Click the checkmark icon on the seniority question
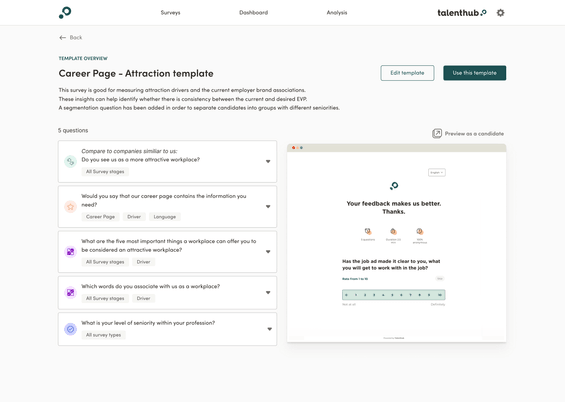Screen dimensions: 565x402 (70, 329)
